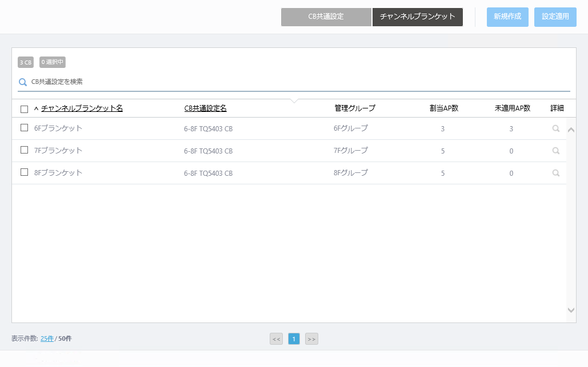Click the 3 CB count badge
Viewport: 588px width, 367px height.
[26, 62]
